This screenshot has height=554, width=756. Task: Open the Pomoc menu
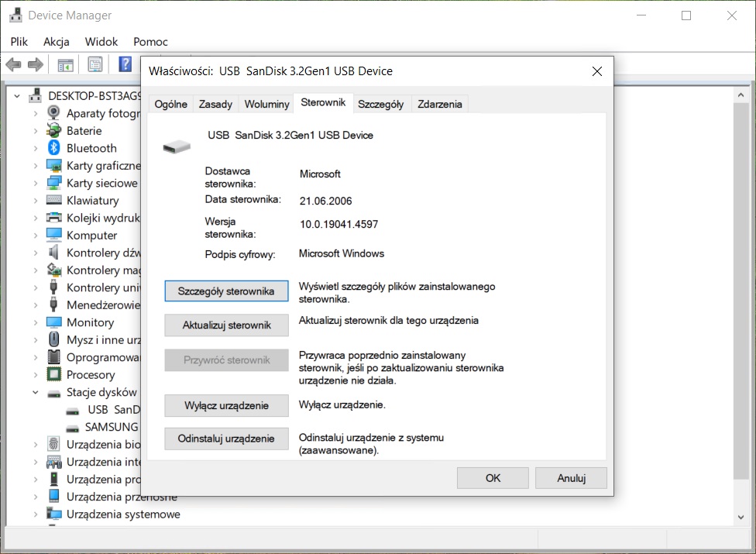tap(150, 42)
